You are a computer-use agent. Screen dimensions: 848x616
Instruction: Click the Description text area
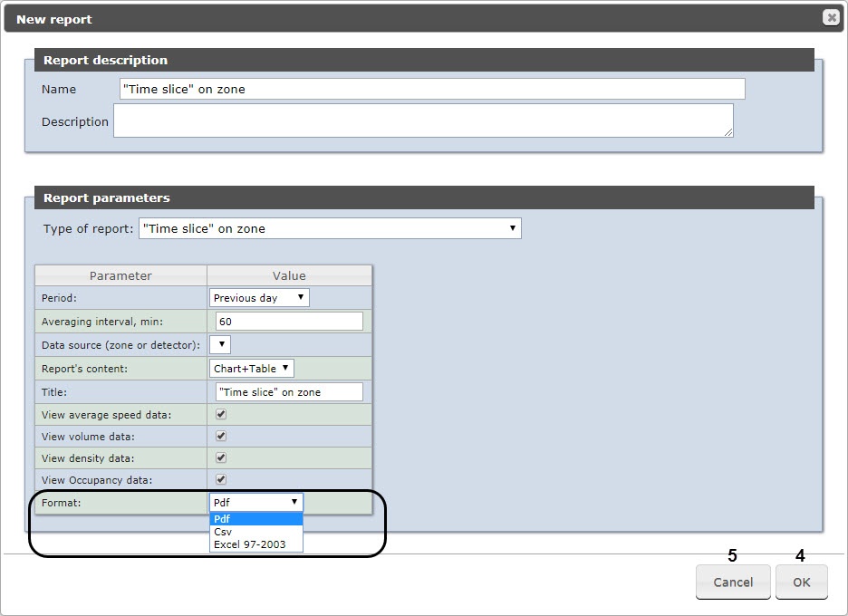(x=423, y=120)
